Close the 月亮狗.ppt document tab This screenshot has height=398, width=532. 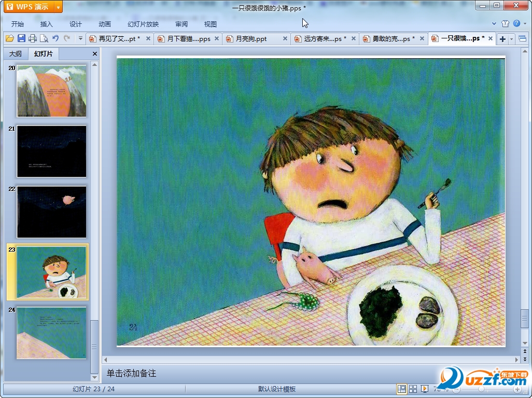(x=285, y=39)
